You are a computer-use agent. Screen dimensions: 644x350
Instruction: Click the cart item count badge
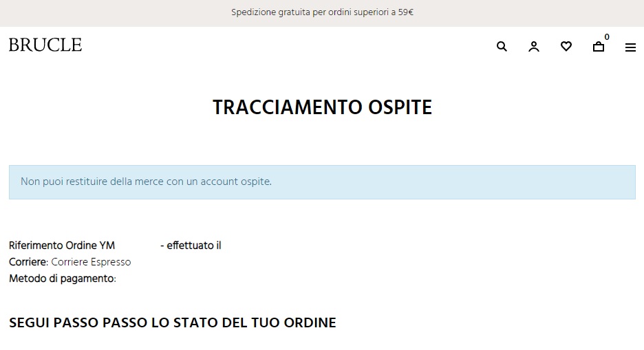coord(607,37)
